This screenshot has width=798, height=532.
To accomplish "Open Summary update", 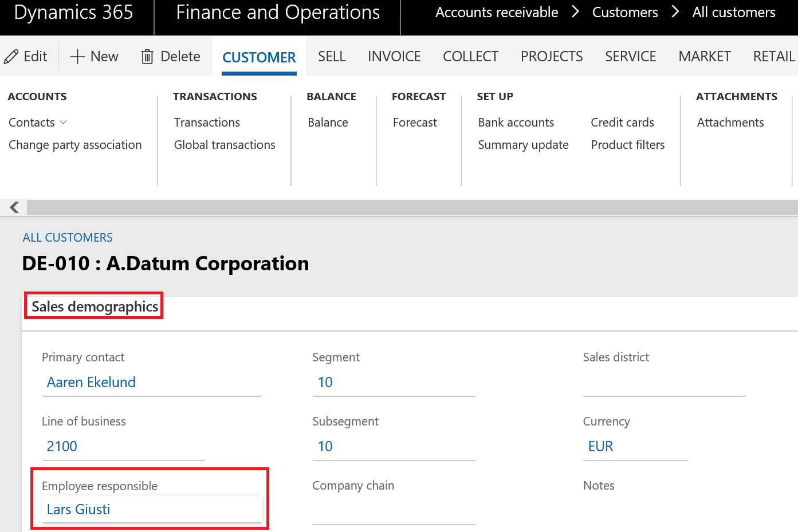I will 524,145.
